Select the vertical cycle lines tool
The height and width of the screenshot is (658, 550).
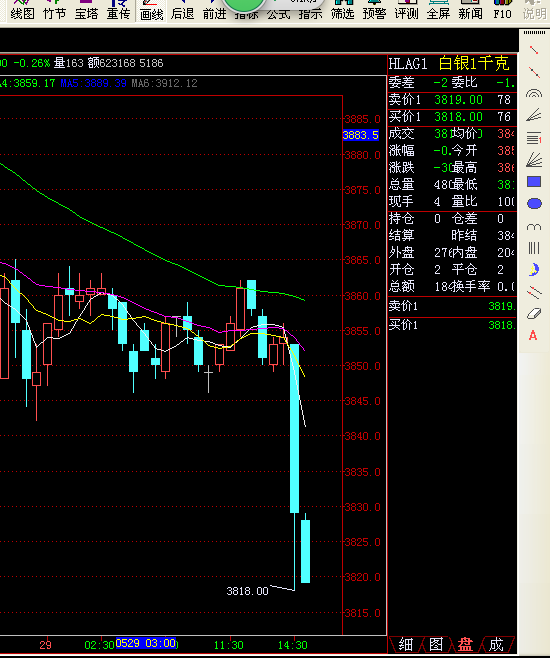click(x=534, y=248)
